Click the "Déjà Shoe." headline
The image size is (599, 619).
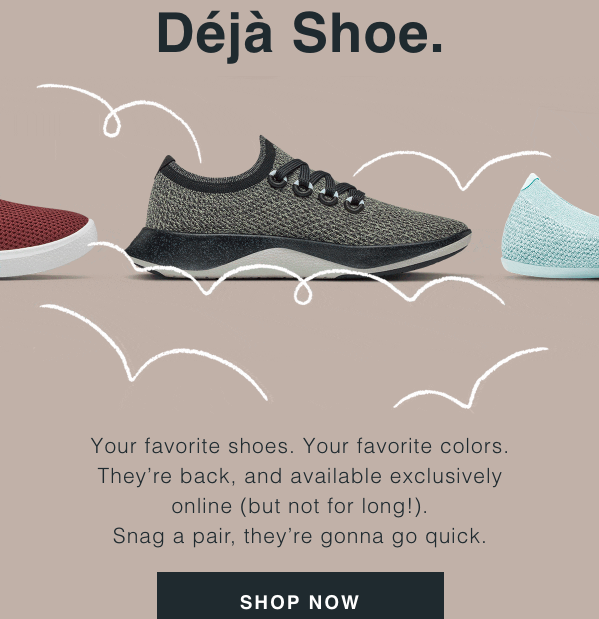coord(300,35)
